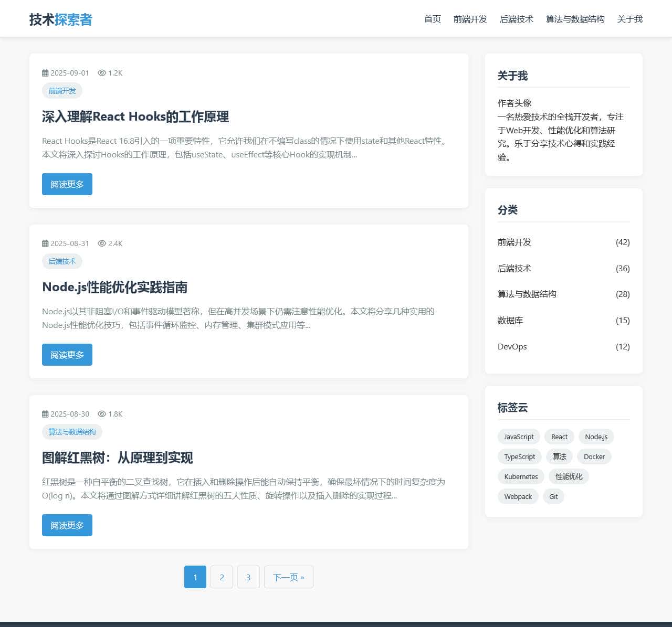Image resolution: width=672 pixels, height=627 pixels.
Task: Select the DevOps category in the sidebar
Action: pyautogui.click(x=512, y=347)
